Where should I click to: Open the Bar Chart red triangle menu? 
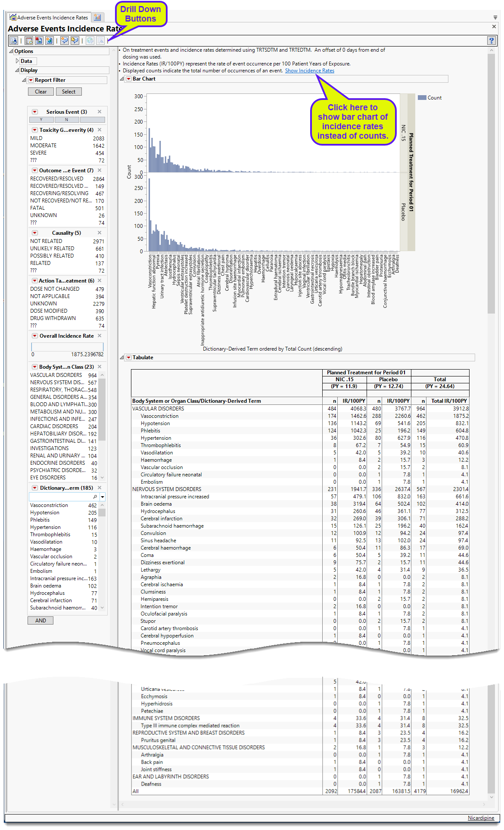point(129,79)
